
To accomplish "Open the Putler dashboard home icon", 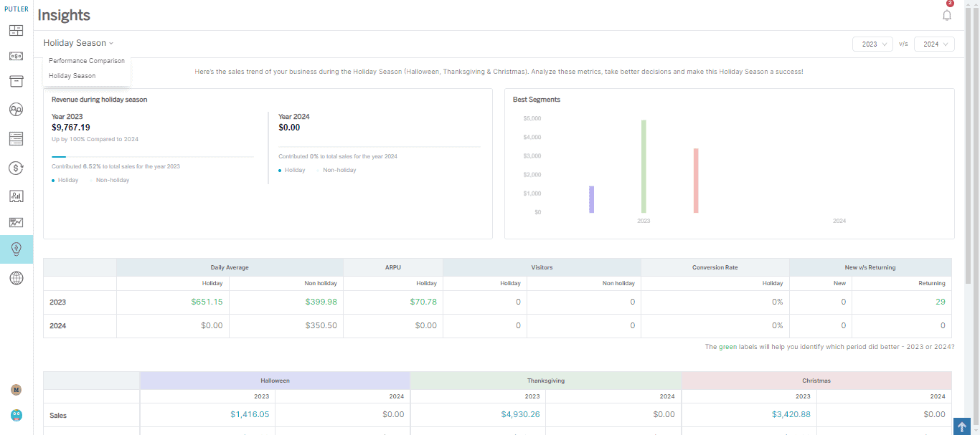I will click(x=16, y=31).
